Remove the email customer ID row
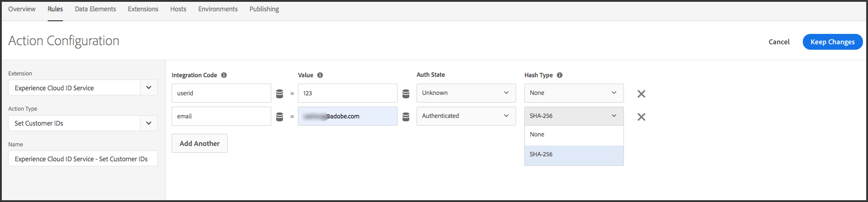The height and width of the screenshot is (202, 868). coord(641,117)
